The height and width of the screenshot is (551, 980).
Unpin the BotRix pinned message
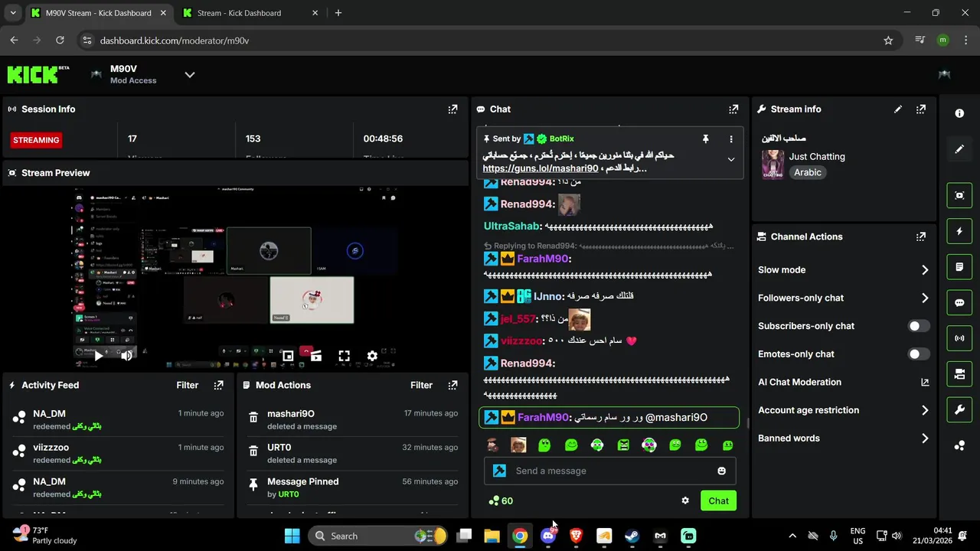click(x=705, y=139)
